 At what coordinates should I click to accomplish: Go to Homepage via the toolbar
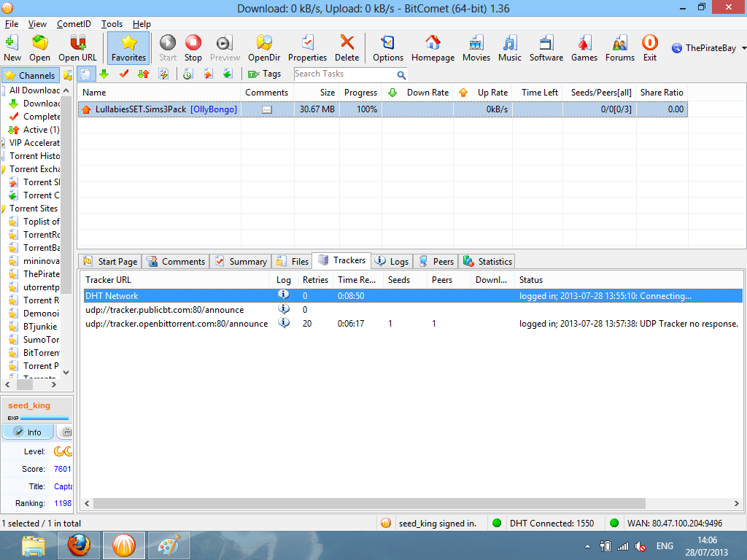point(433,48)
